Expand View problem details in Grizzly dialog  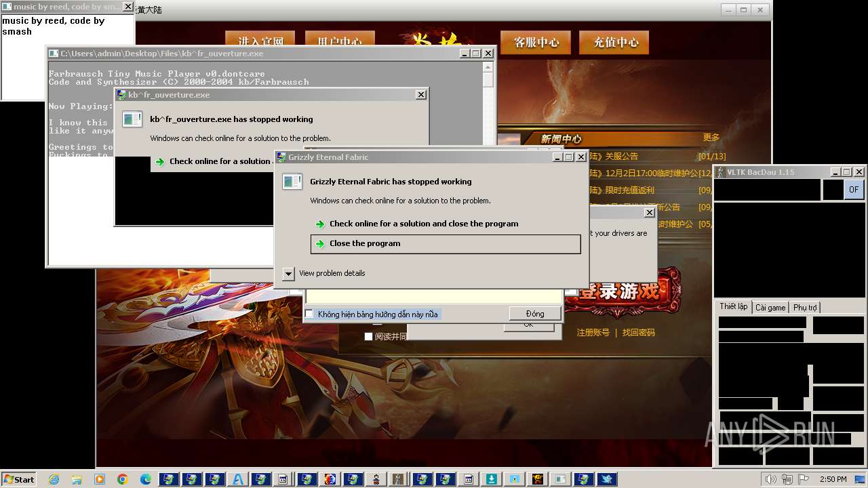pos(288,273)
